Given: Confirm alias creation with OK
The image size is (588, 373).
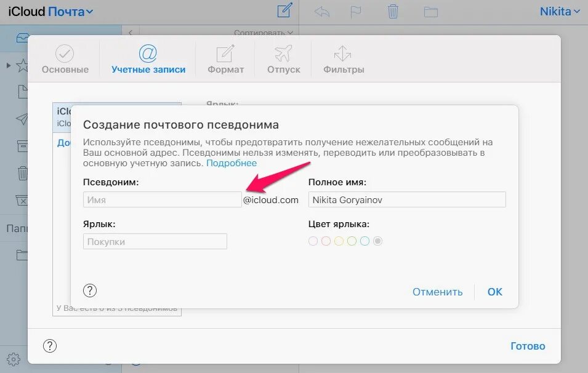Looking at the screenshot, I should tap(494, 292).
